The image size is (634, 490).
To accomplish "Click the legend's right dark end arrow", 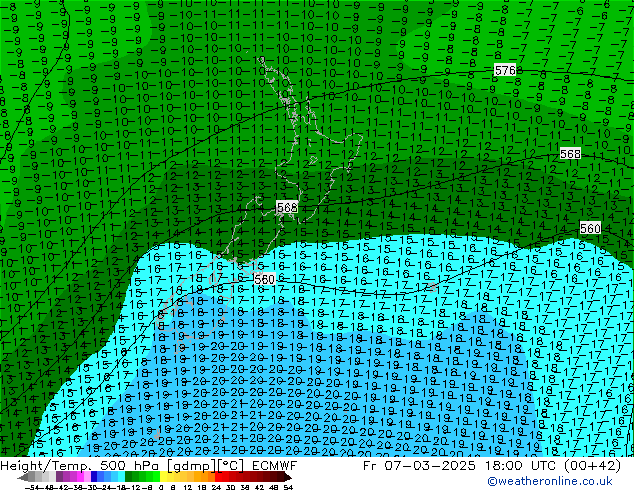I will 288,478.
